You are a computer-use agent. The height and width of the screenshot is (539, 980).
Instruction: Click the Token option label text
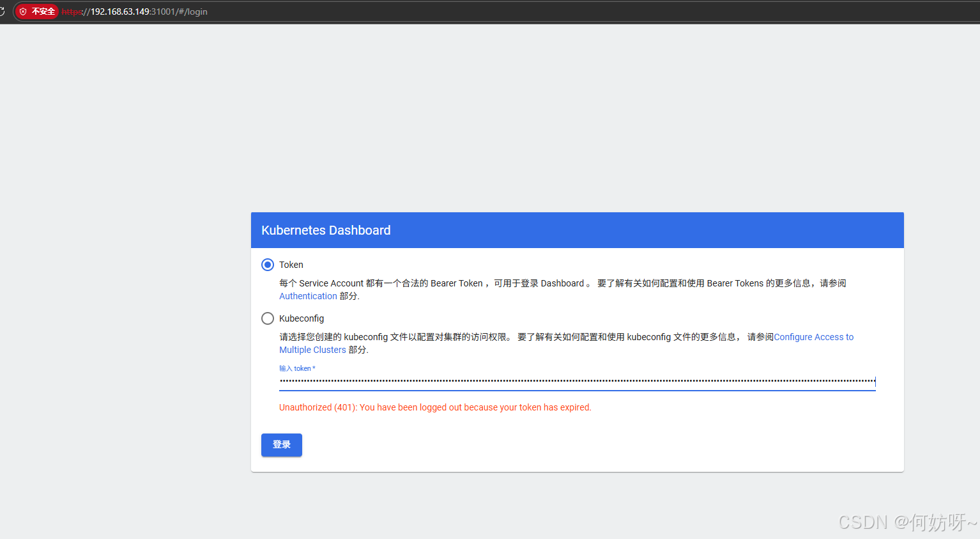click(x=291, y=265)
